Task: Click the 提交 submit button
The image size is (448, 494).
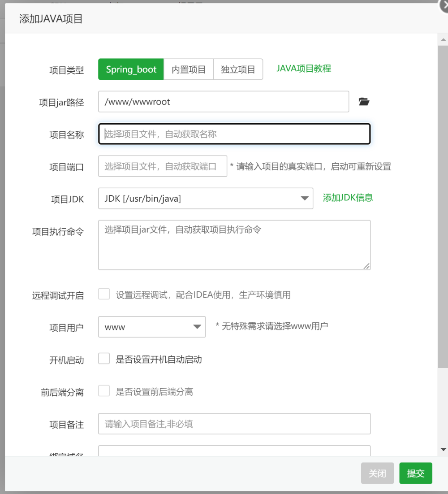Action: (415, 473)
